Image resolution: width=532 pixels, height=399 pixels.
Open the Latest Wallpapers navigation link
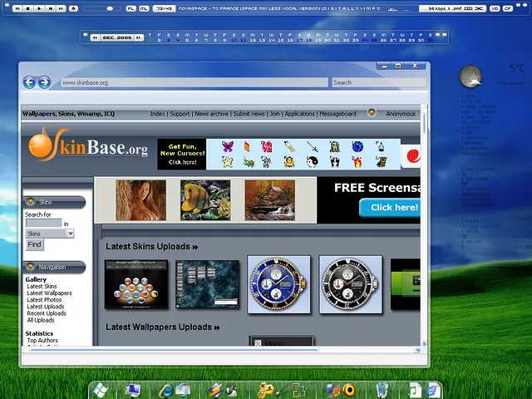click(x=49, y=293)
